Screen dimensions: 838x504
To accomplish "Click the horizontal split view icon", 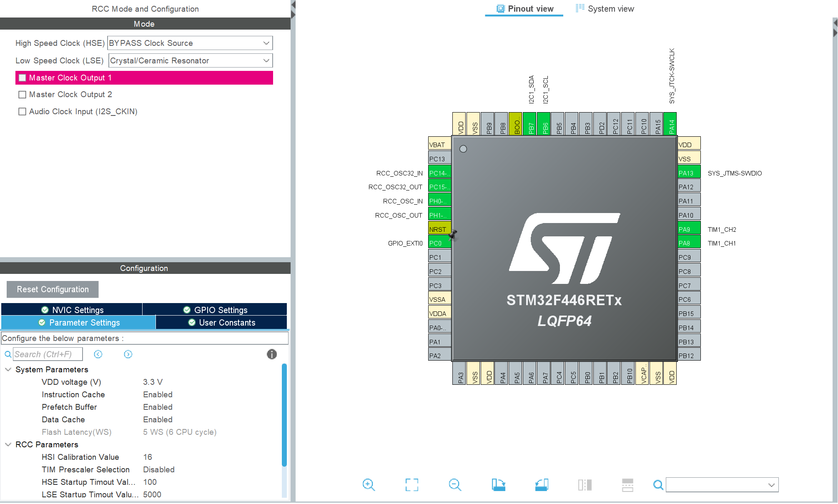I will pyautogui.click(x=627, y=485).
